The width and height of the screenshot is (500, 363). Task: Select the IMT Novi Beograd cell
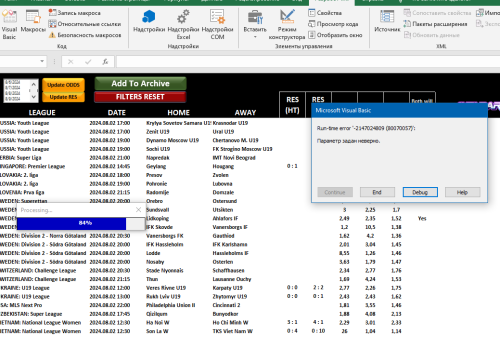234,158
